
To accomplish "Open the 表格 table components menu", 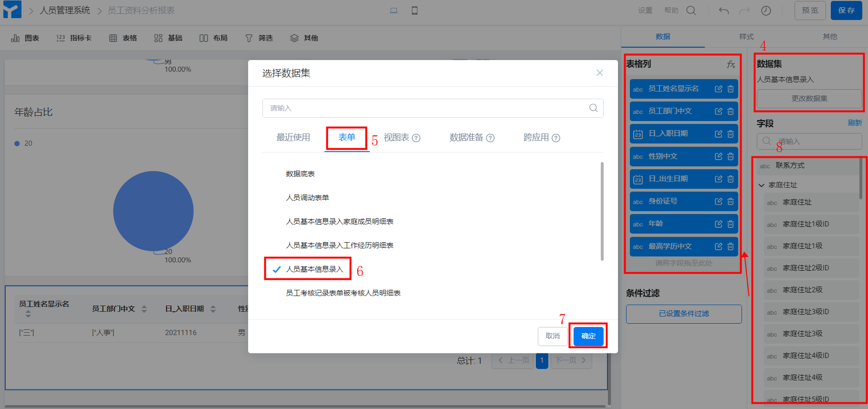I will pyautogui.click(x=123, y=38).
